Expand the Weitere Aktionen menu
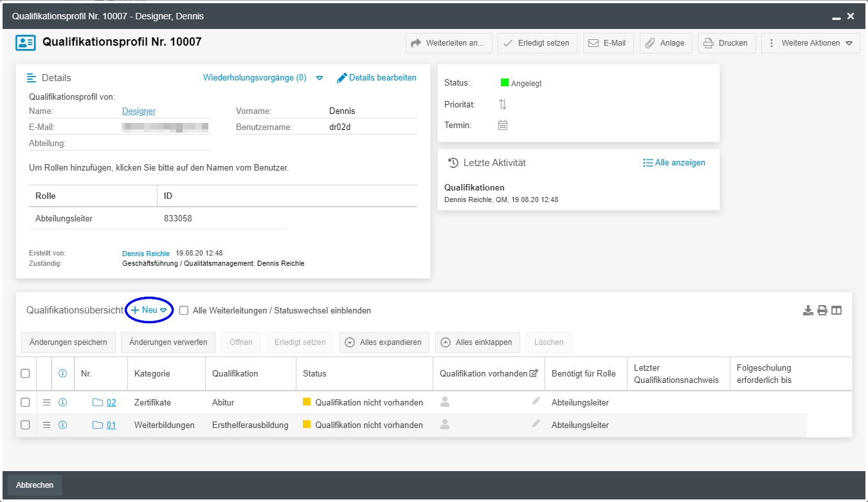The image size is (868, 502). (x=810, y=43)
